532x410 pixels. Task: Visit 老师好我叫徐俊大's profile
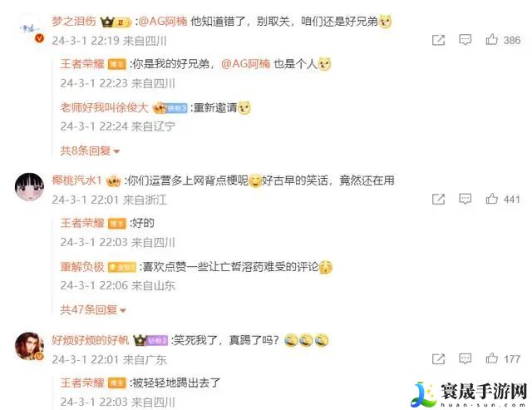point(104,107)
